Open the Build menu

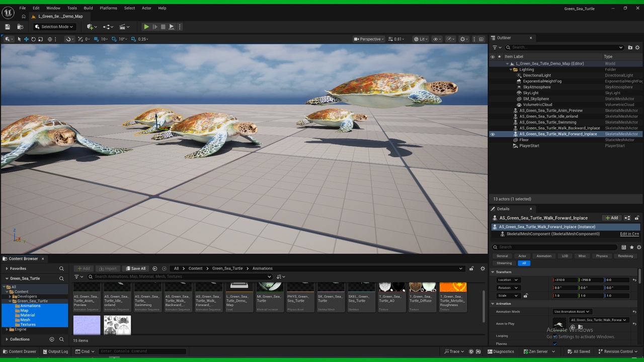(x=88, y=8)
